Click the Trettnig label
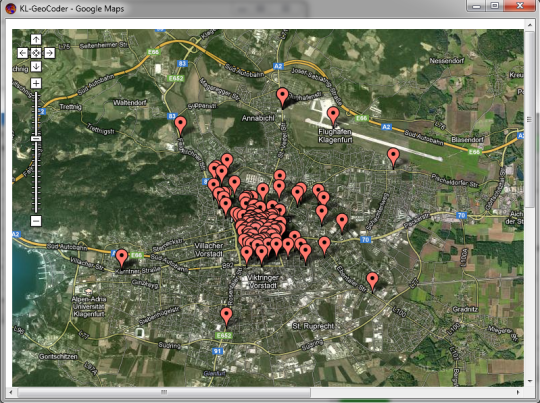 click(x=70, y=107)
